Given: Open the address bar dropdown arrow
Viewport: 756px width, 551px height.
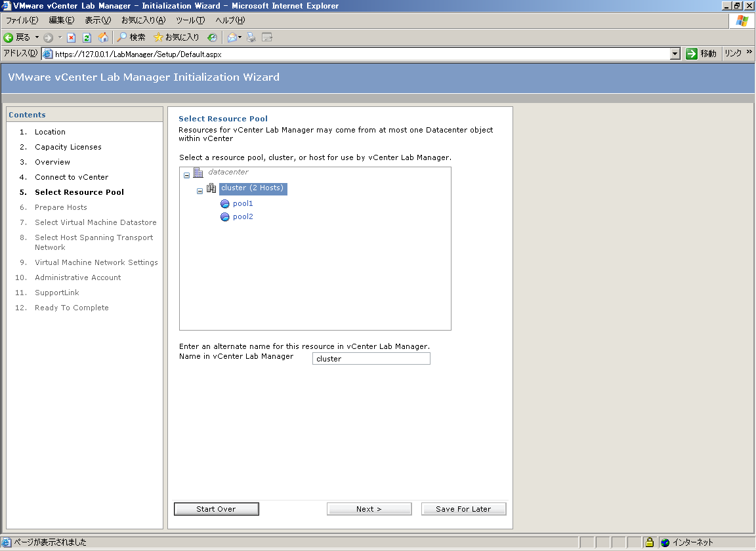Looking at the screenshot, I should (675, 54).
